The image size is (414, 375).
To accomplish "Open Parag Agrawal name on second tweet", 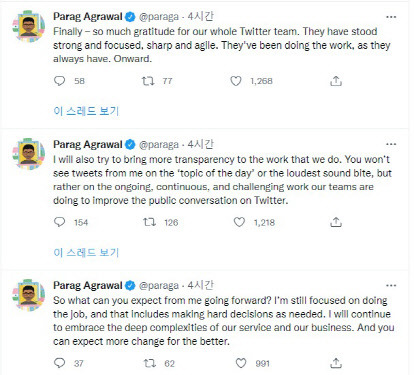I will [x=88, y=144].
